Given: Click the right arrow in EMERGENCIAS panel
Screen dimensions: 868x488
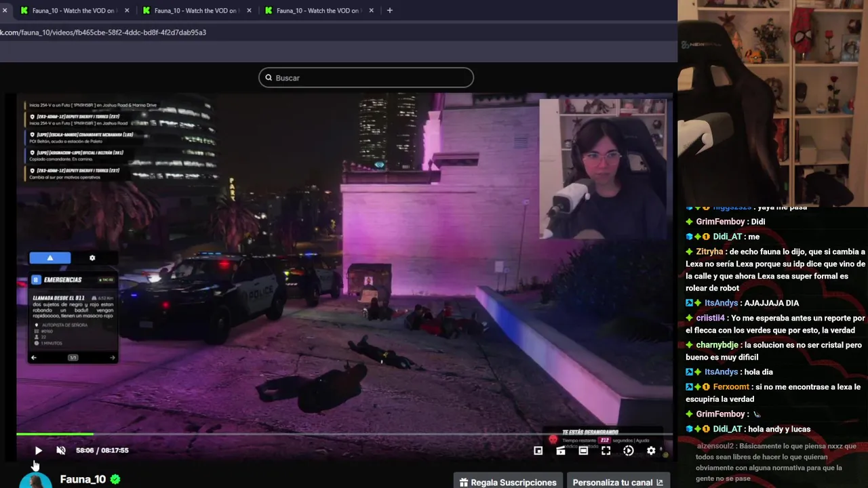Looking at the screenshot, I should (x=112, y=357).
